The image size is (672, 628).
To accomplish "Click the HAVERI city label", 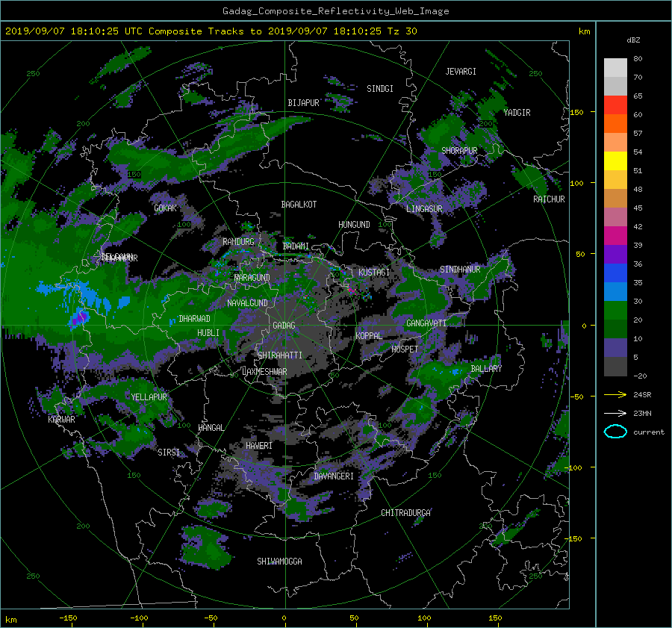I will click(x=259, y=446).
